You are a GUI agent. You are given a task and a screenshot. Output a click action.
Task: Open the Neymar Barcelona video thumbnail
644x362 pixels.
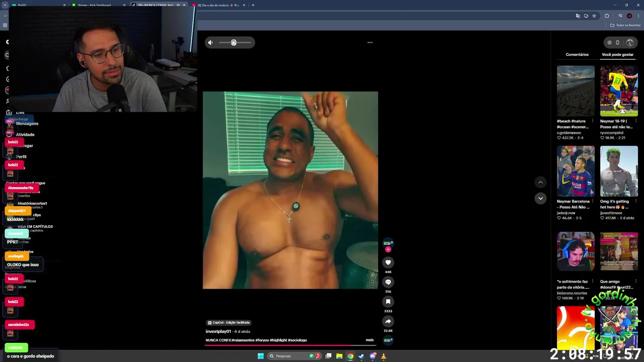pos(576,171)
